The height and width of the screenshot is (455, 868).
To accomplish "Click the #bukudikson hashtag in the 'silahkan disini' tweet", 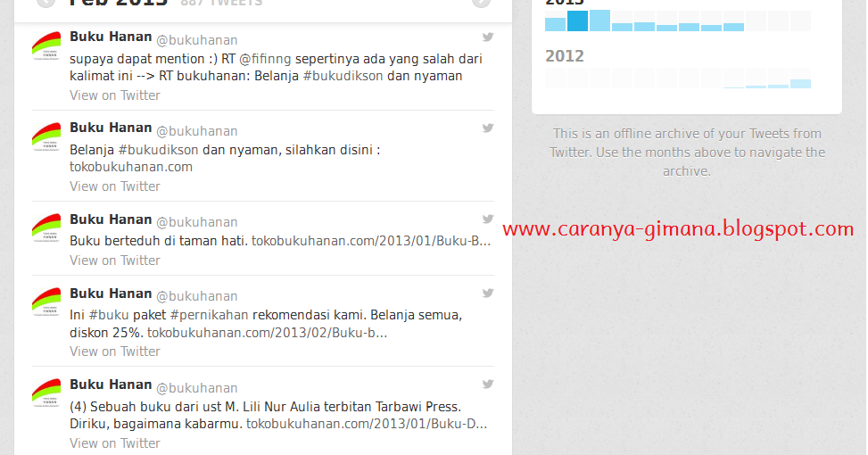I will pos(158,150).
